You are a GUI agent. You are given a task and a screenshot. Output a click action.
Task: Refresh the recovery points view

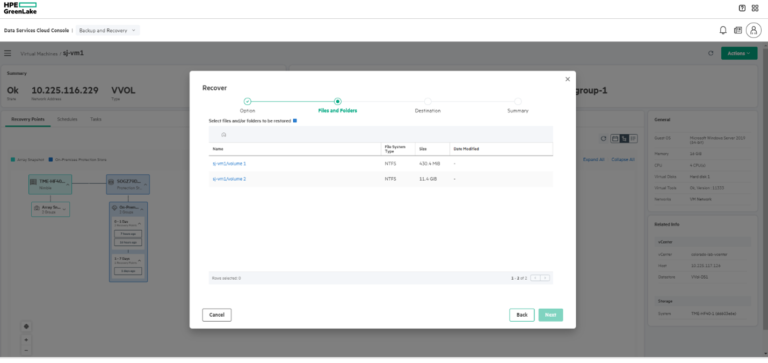pos(603,139)
